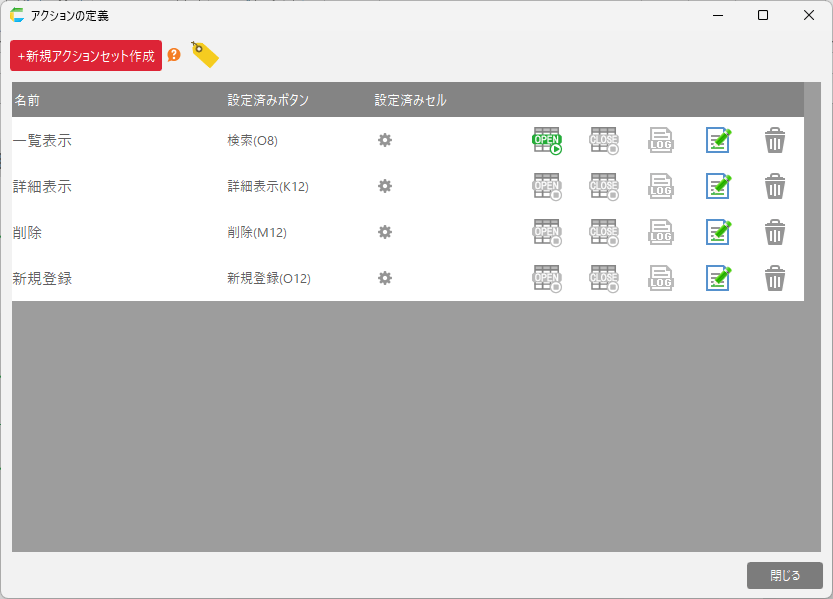Delete the 新規登録 action set
Viewport: 833px width, 599px height.
point(775,279)
